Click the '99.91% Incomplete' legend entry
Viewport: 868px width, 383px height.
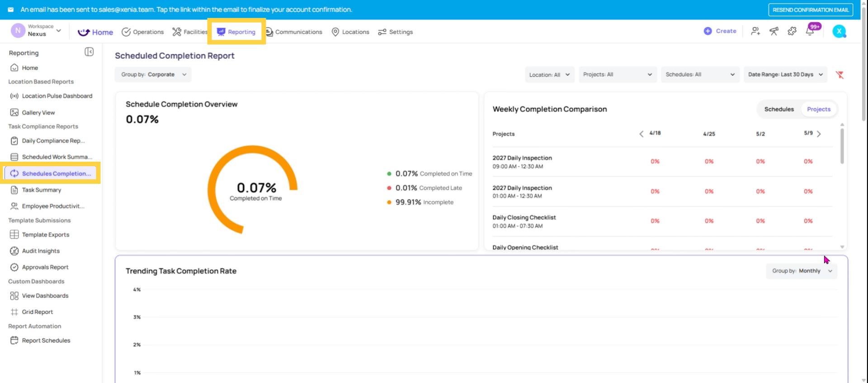420,202
